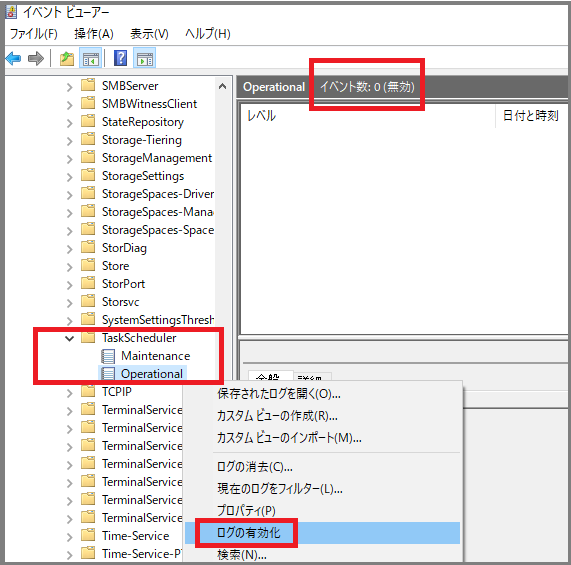
Task: Click the TCPIP folder icon
Action: point(88,391)
